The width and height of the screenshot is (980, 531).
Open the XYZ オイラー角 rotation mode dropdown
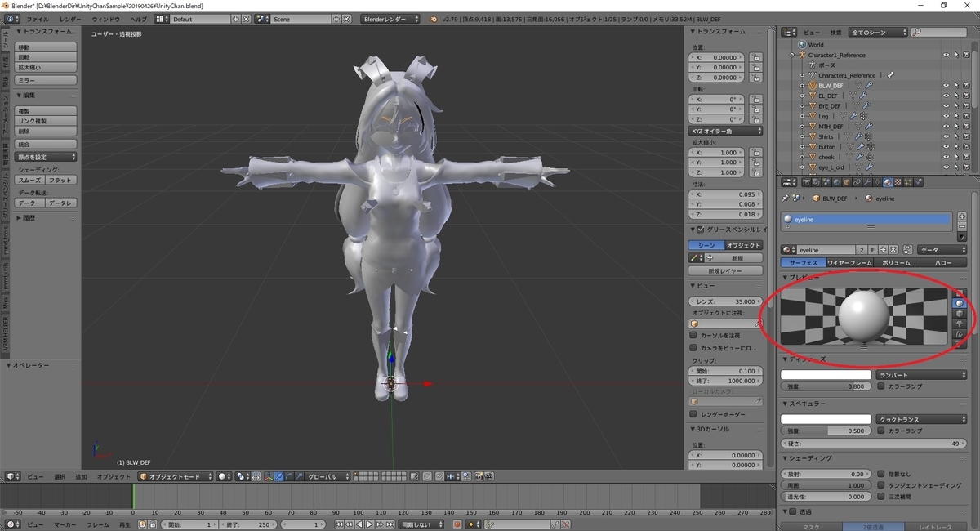point(725,131)
